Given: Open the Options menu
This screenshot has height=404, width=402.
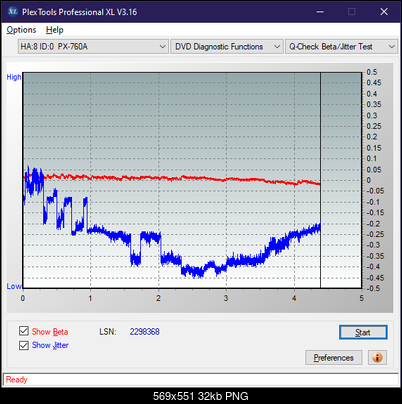Looking at the screenshot, I should [21, 30].
